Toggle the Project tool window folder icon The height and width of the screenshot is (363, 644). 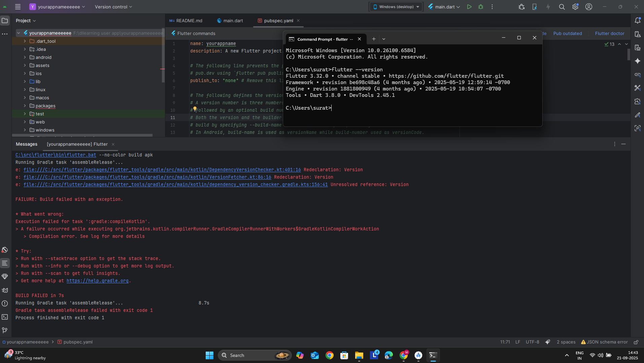pyautogui.click(x=5, y=21)
